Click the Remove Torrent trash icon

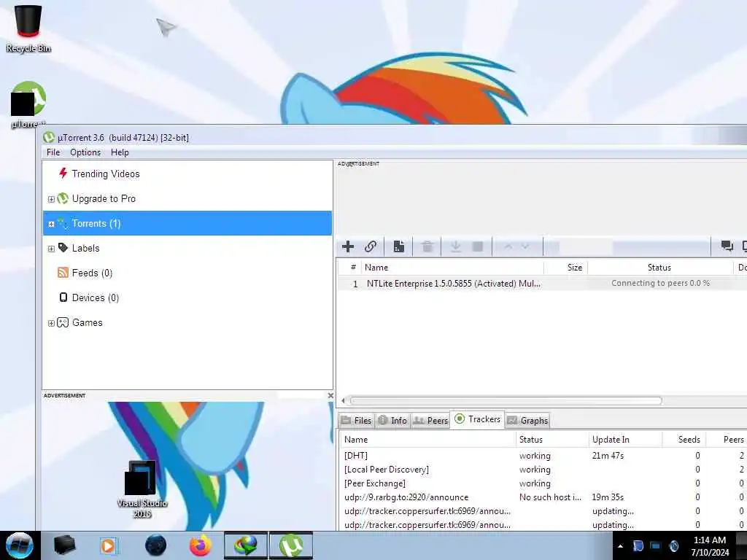(427, 246)
